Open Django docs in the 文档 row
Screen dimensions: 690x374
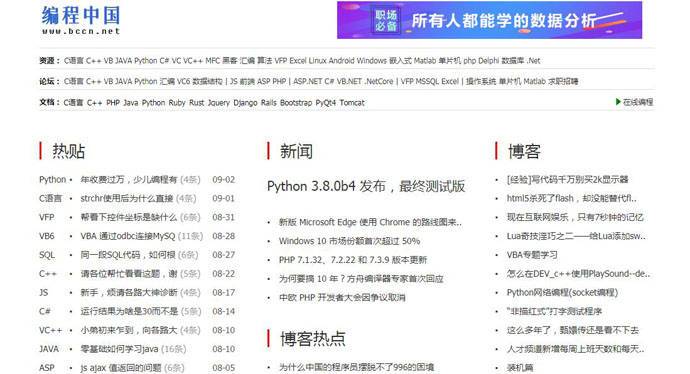(x=245, y=103)
